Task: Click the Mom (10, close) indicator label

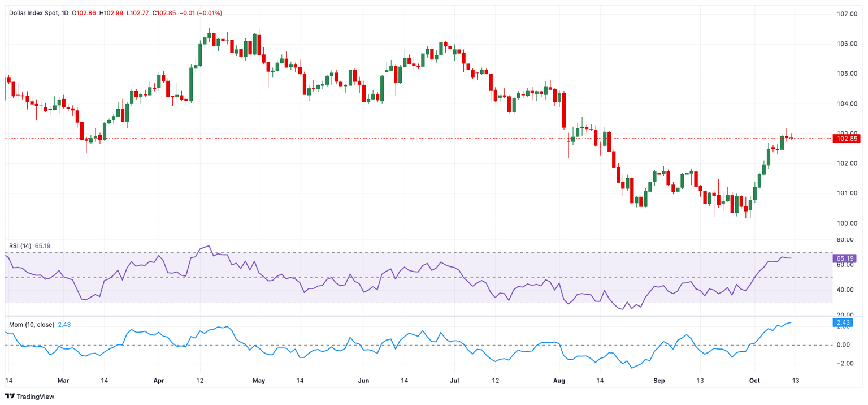Action: click(x=32, y=325)
